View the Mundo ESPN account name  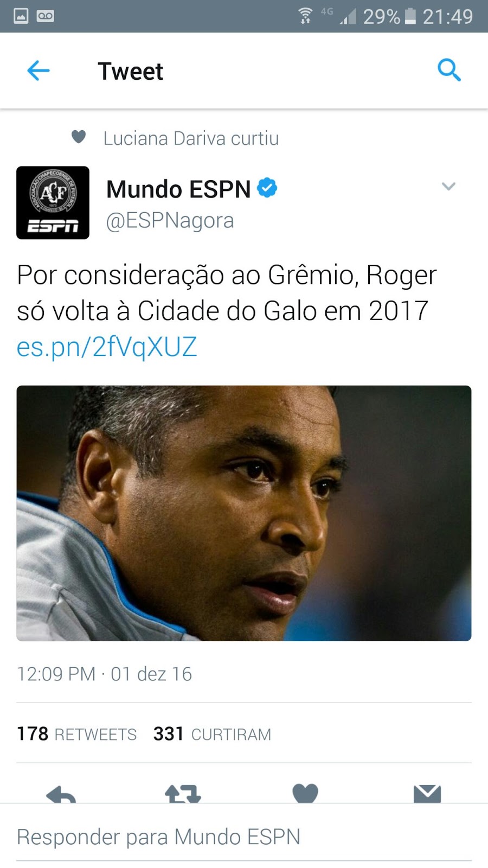(178, 189)
